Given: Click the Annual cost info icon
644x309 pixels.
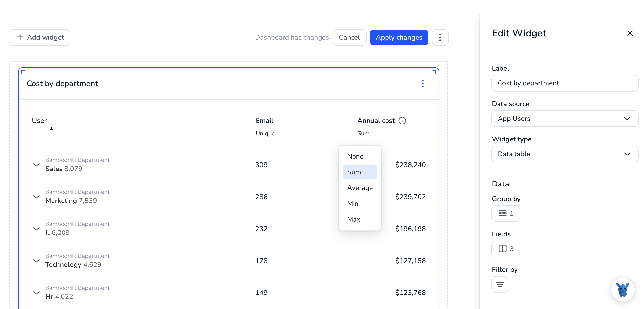Looking at the screenshot, I should [x=402, y=121].
